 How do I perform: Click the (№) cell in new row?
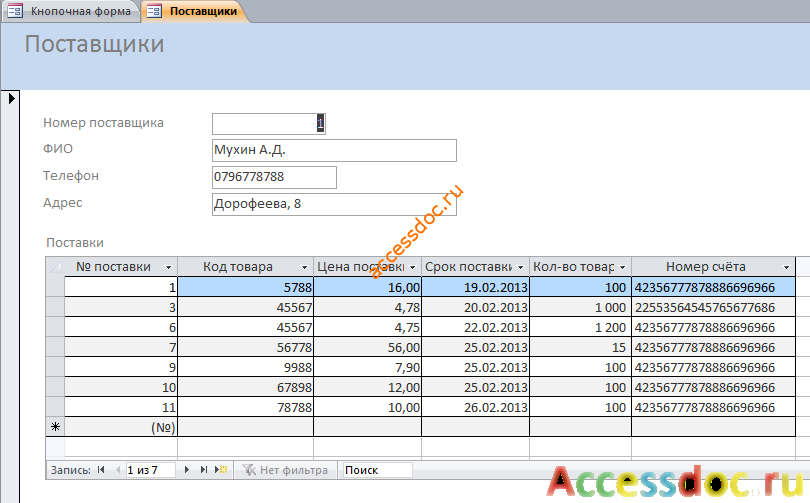121,427
